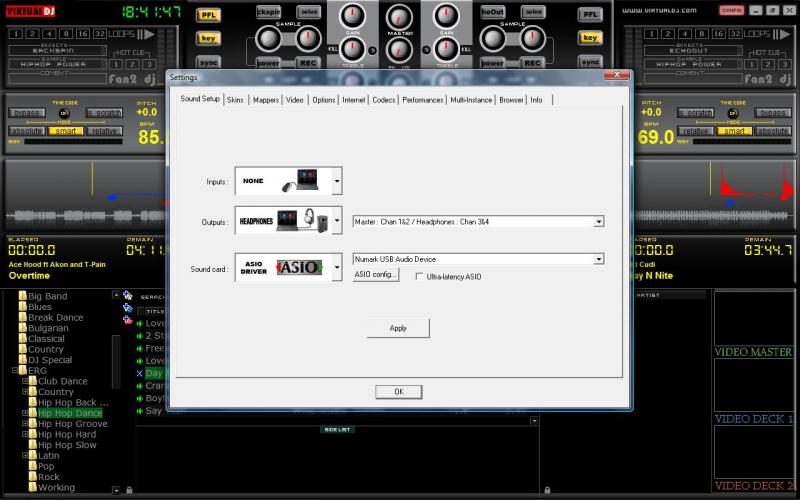Screen dimensions: 800x500
Task: Click the VirtualDJ logo
Action: pos(30,11)
